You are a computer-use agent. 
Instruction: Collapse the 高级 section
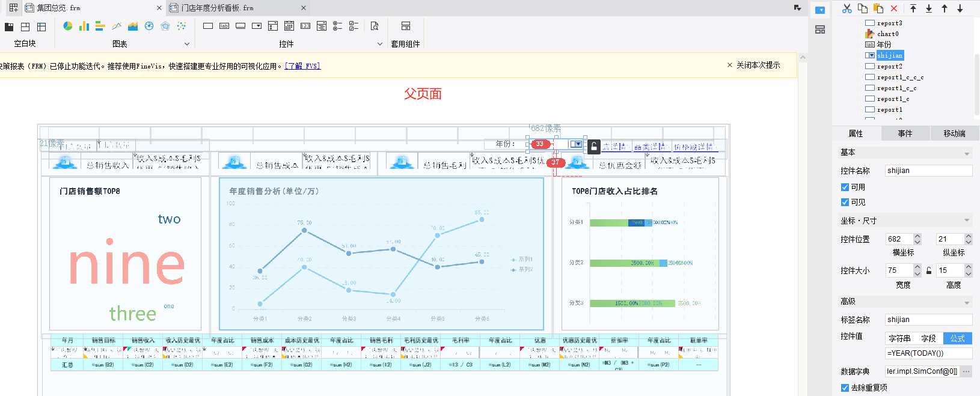pos(966,302)
